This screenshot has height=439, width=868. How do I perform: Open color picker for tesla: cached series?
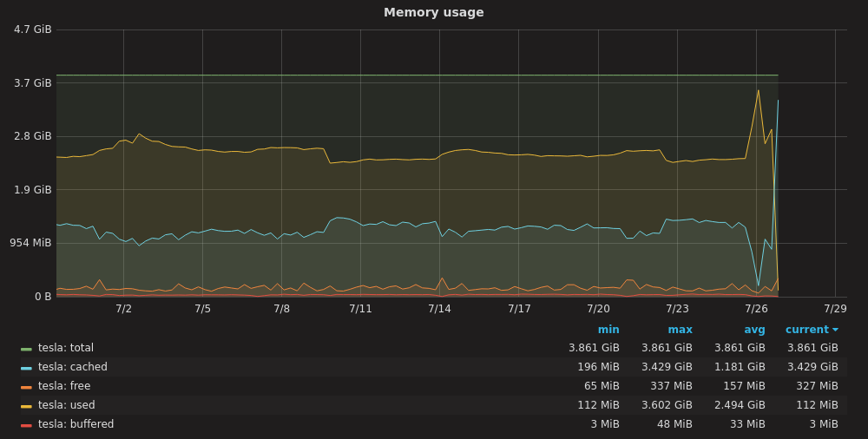26,368
